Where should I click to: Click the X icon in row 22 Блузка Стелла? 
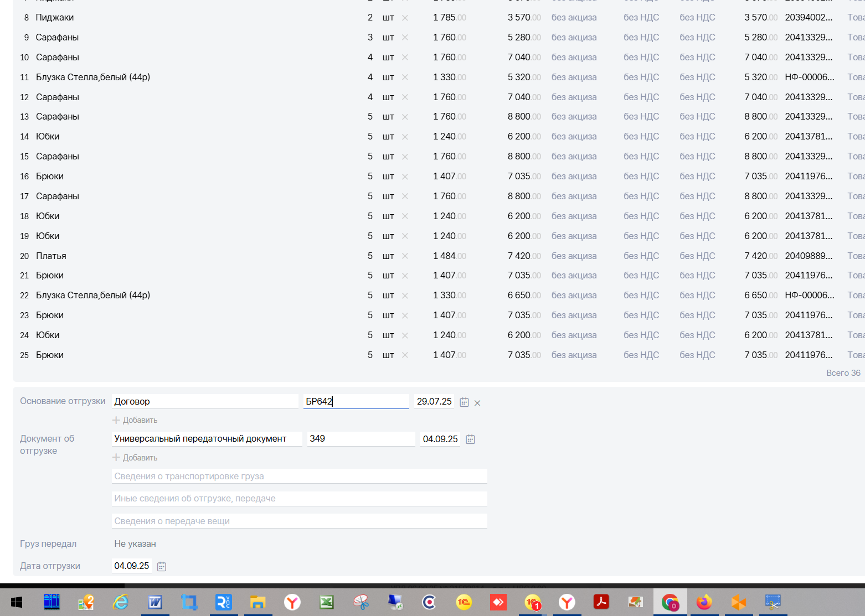point(405,296)
